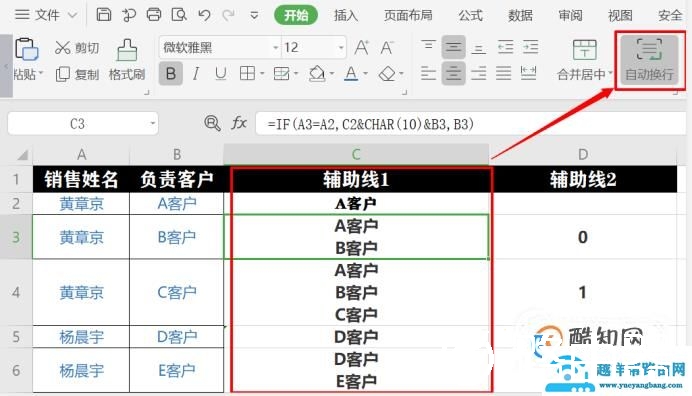This screenshot has height=396, width=692.
Task: Click the zoom magnifier icon beside fx
Action: click(x=212, y=123)
